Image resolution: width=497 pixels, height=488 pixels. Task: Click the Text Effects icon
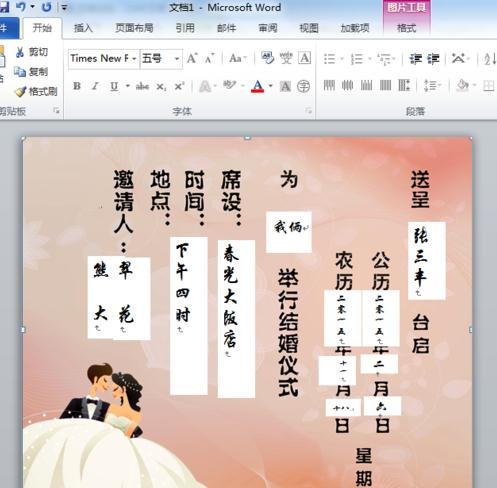[x=205, y=86]
